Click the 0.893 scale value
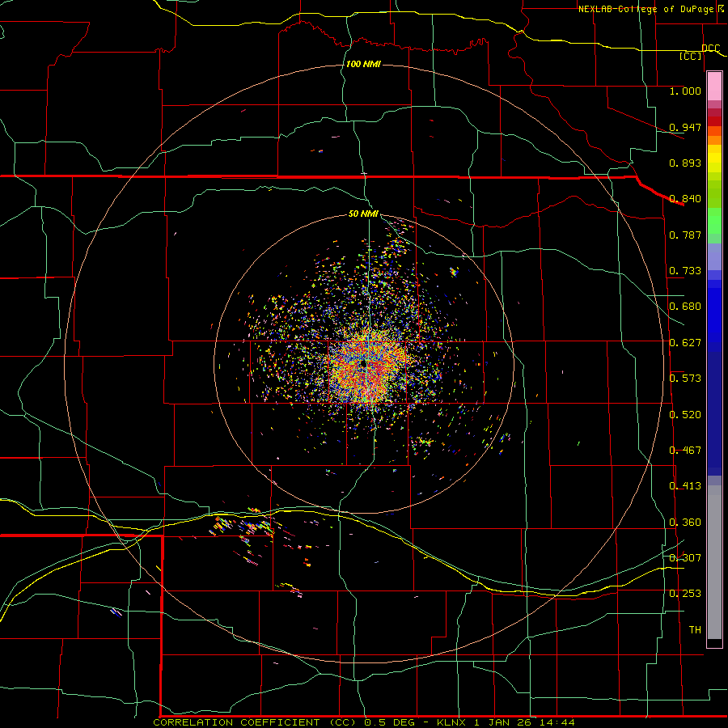The height and width of the screenshot is (728, 728). (685, 163)
